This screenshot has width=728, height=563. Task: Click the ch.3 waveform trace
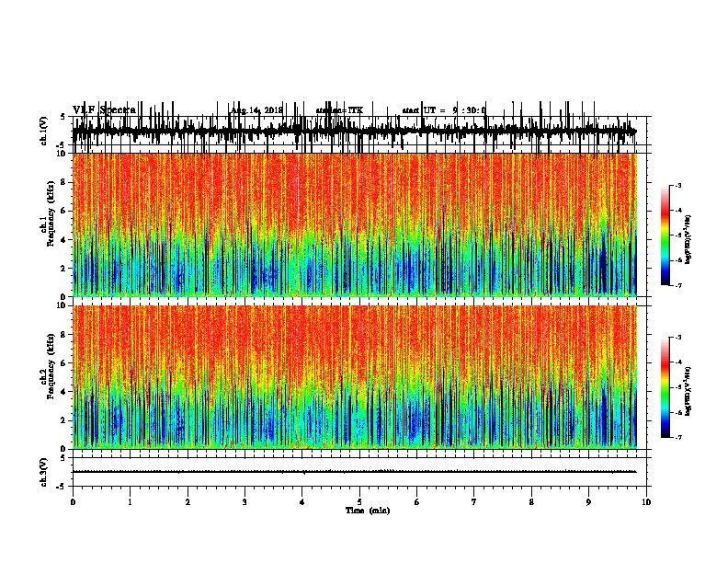pos(354,472)
